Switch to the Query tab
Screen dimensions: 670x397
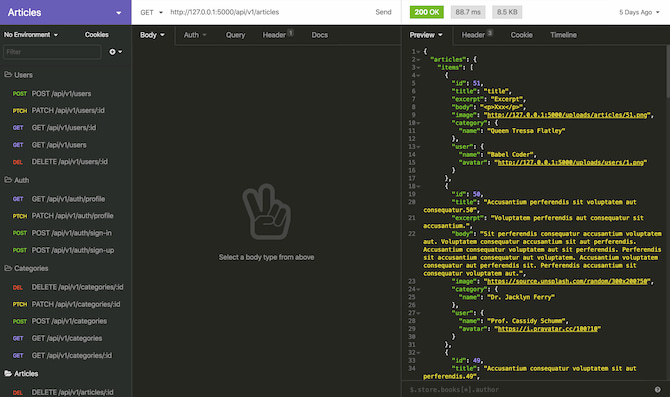(x=235, y=35)
